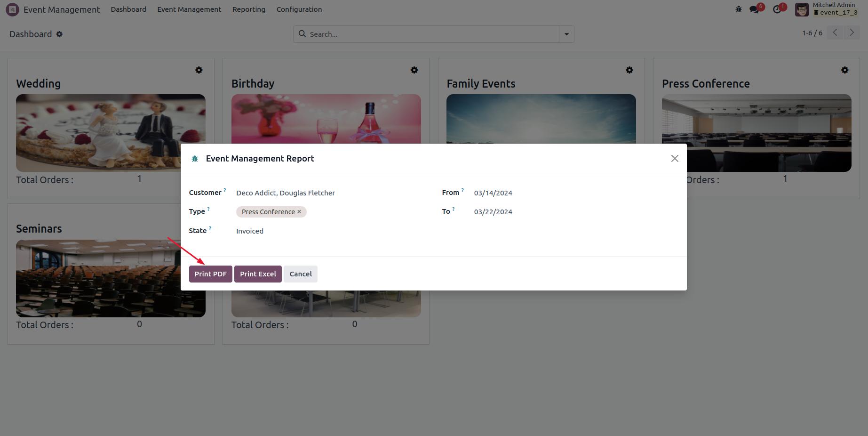This screenshot has height=436, width=868.
Task: Open the Configuration menu
Action: (299, 9)
